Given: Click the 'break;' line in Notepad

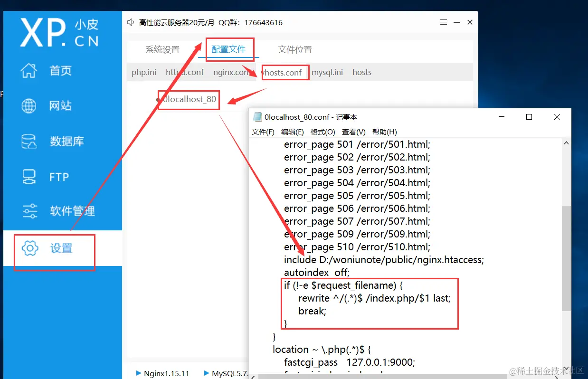Looking at the screenshot, I should [x=312, y=311].
